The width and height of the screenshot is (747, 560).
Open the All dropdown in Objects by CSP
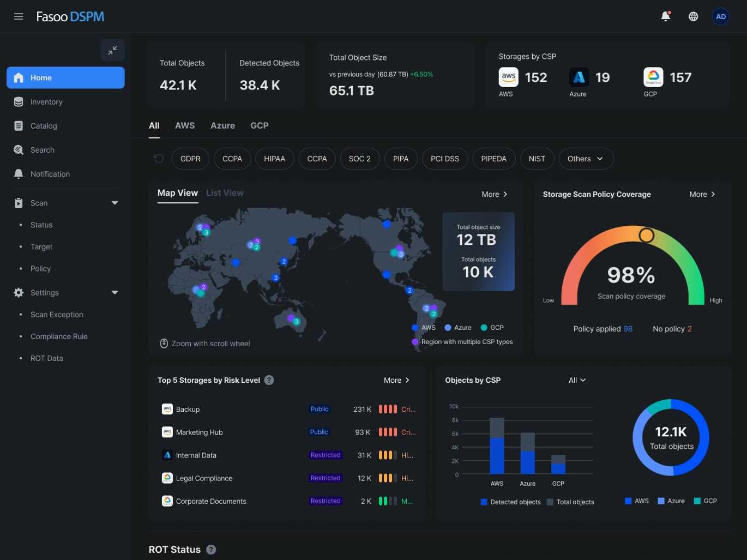click(576, 380)
